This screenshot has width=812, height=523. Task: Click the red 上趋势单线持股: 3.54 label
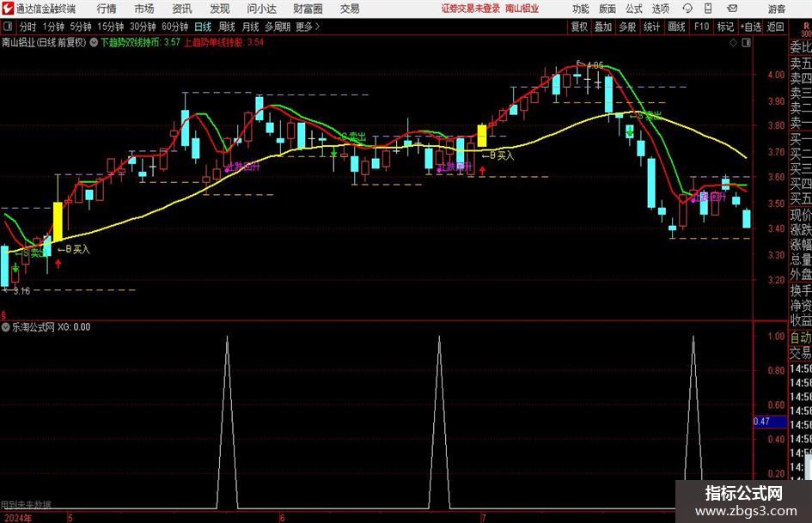(223, 42)
